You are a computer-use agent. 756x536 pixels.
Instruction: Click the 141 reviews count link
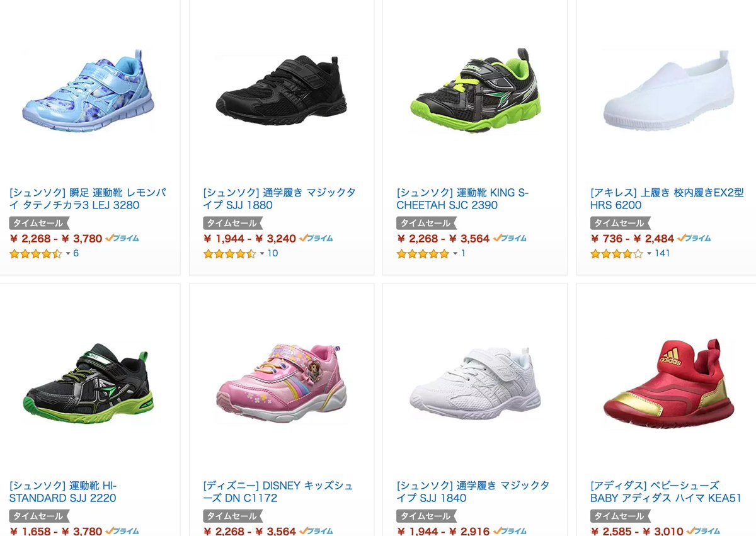click(662, 253)
